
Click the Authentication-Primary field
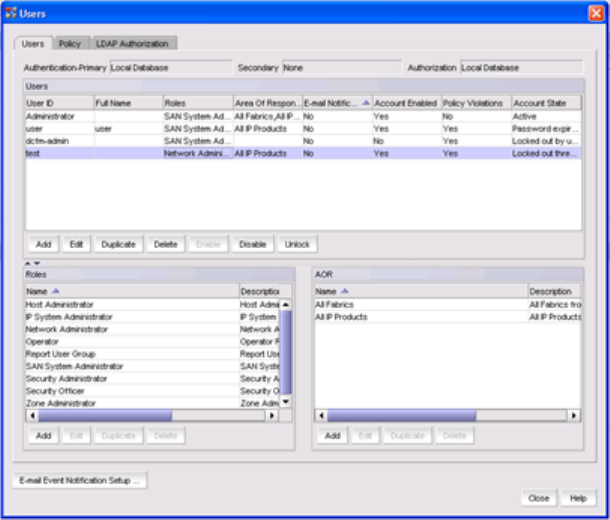tap(171, 68)
